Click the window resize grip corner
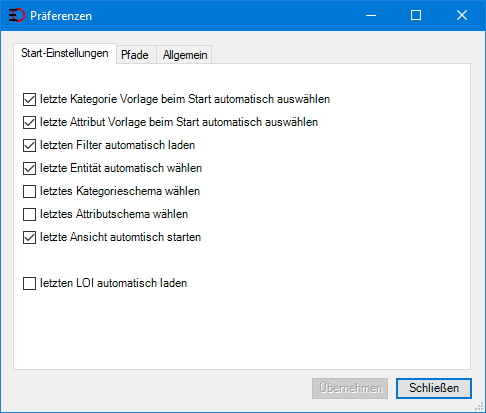 479,406
